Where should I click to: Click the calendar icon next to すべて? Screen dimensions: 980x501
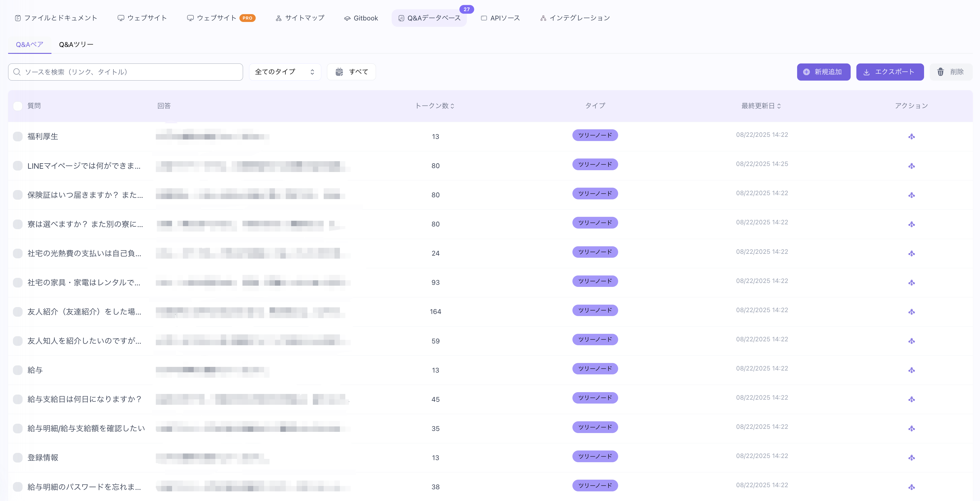coord(339,72)
